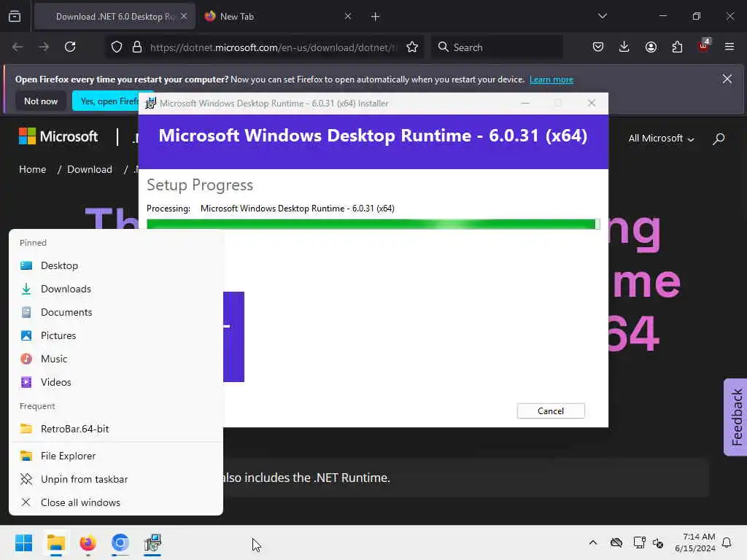Open taskbar clock and date
The image size is (747, 560).
pos(695,542)
